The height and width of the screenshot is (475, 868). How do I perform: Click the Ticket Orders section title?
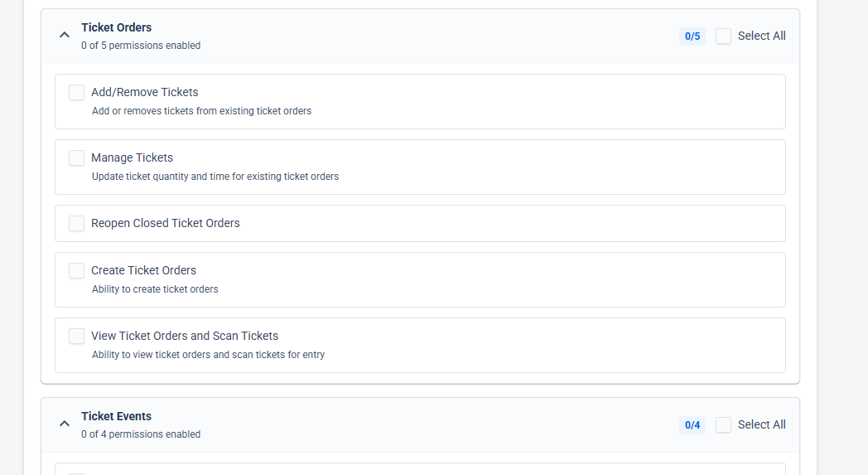pyautogui.click(x=116, y=27)
